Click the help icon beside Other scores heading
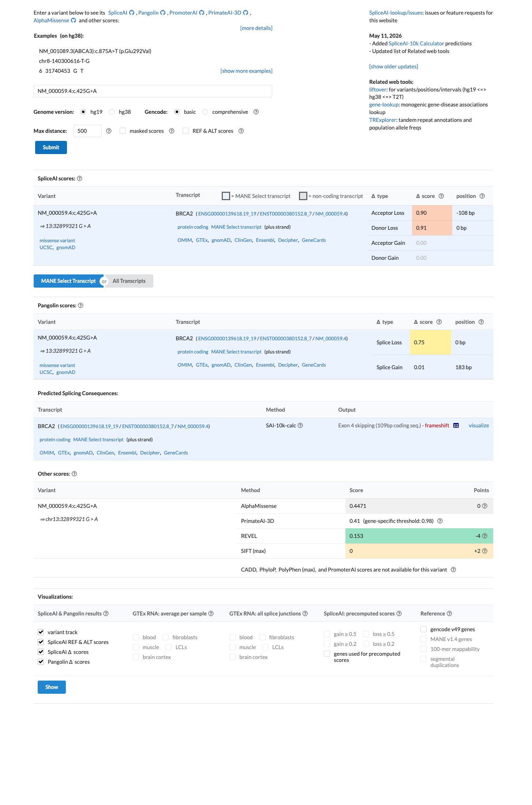The width and height of the screenshot is (532, 805). [x=74, y=474]
